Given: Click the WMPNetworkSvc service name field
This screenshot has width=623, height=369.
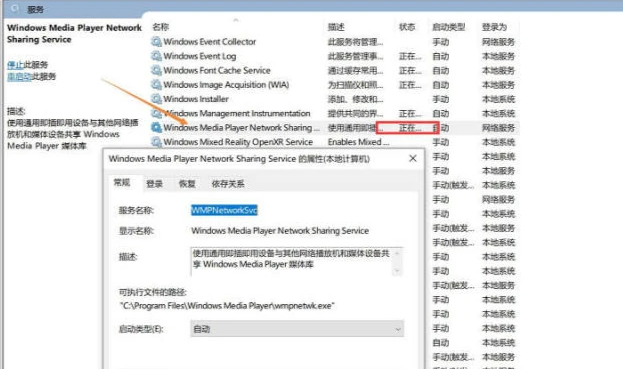Looking at the screenshot, I should pos(224,210).
